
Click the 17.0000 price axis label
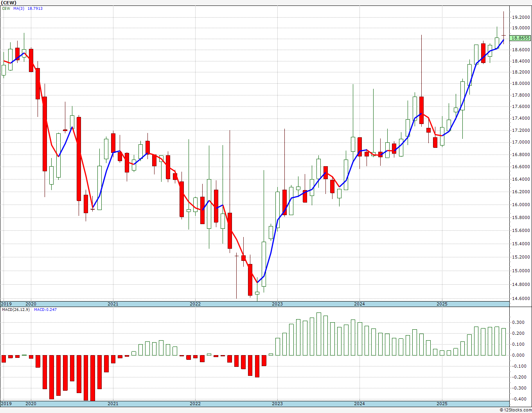(521, 142)
